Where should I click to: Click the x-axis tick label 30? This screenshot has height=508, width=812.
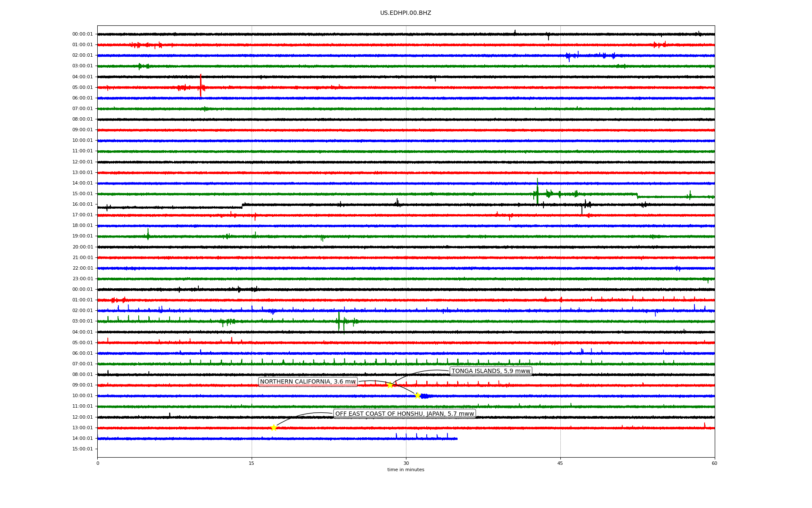[406, 463]
